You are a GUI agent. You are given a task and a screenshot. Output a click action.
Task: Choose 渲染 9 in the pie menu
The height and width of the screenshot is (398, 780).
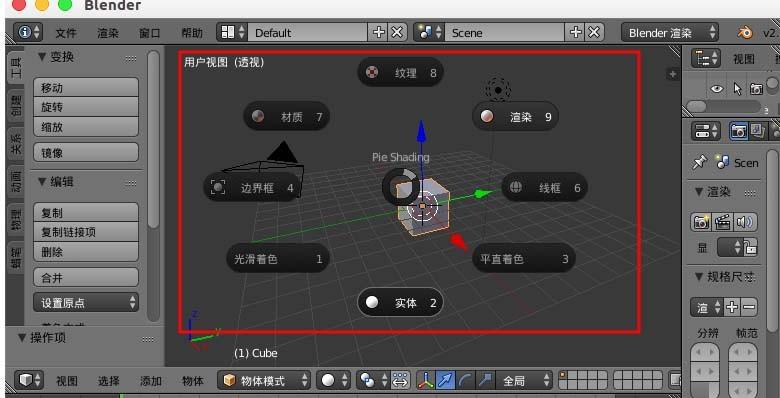tap(515, 117)
